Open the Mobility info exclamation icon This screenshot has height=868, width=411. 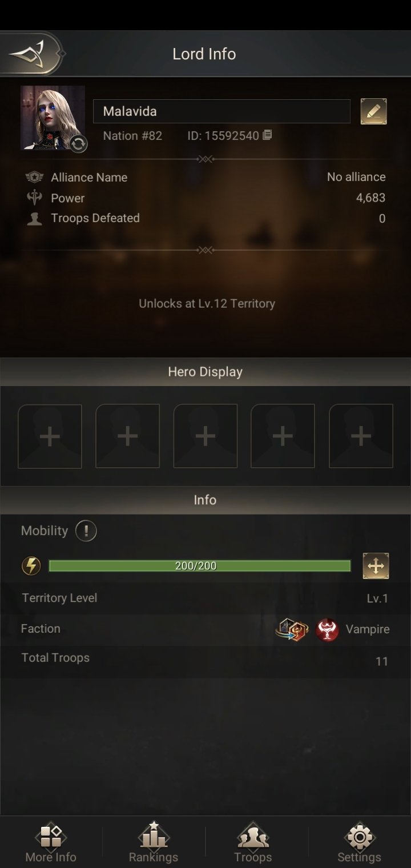coord(86,531)
